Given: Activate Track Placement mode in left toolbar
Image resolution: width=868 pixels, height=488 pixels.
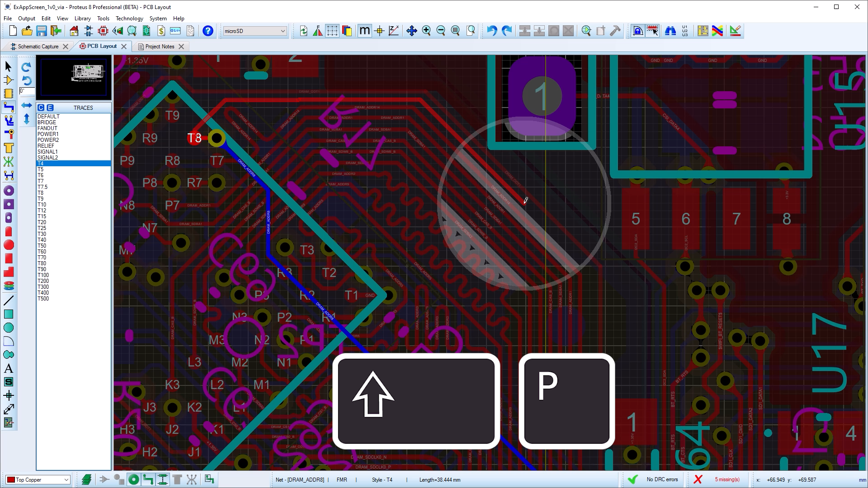Looking at the screenshot, I should (x=8, y=107).
